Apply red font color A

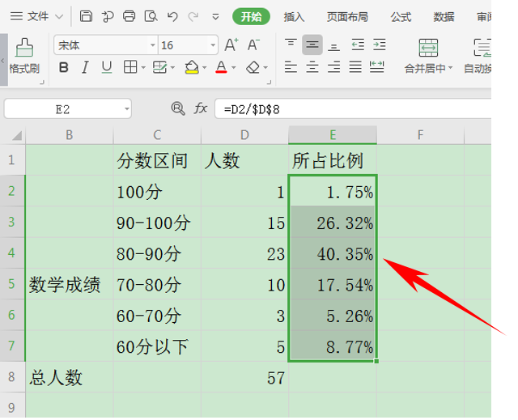221,67
